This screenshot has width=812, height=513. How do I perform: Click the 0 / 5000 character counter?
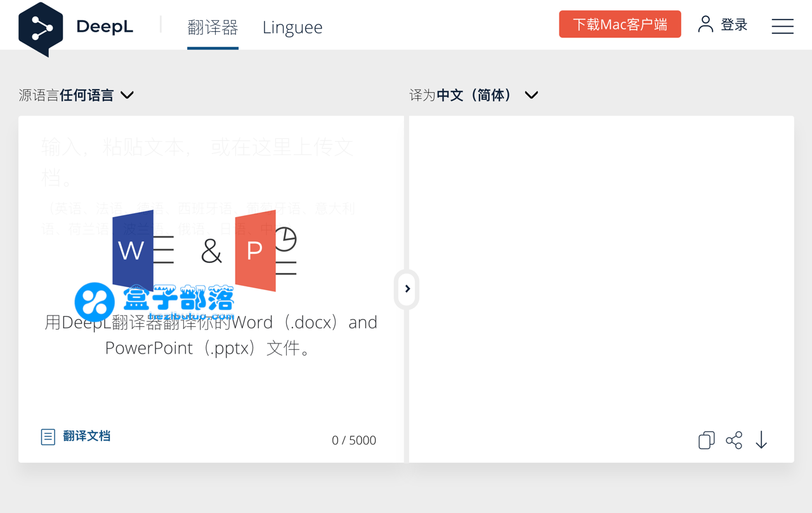click(354, 440)
